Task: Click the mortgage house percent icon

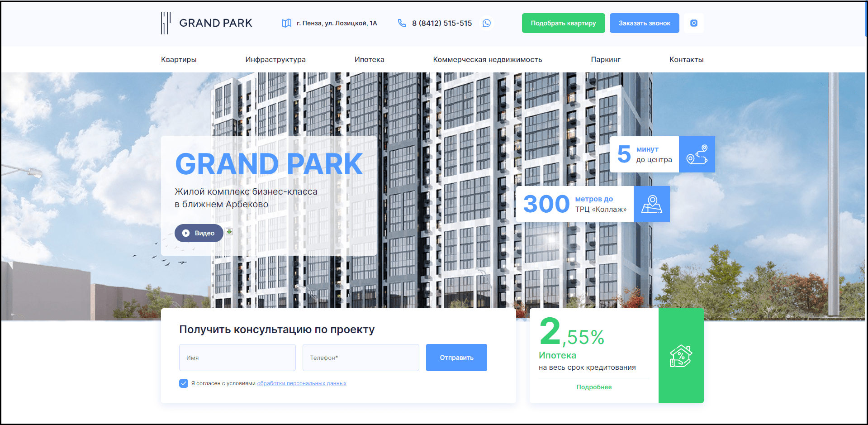Action: [x=681, y=356]
